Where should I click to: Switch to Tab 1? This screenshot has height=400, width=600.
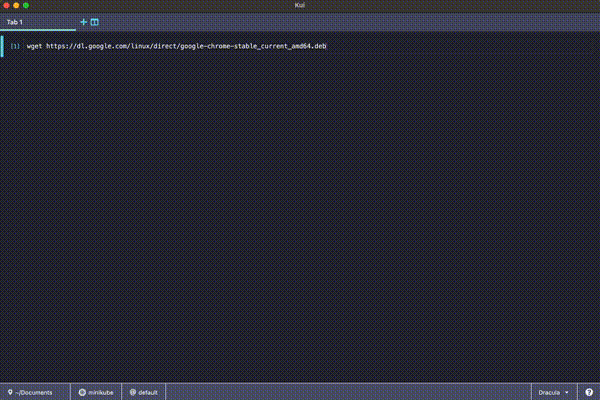(x=15, y=21)
